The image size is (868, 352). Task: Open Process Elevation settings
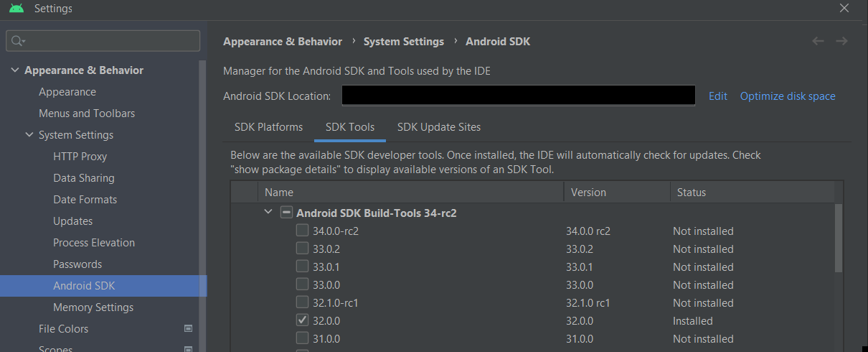(94, 243)
